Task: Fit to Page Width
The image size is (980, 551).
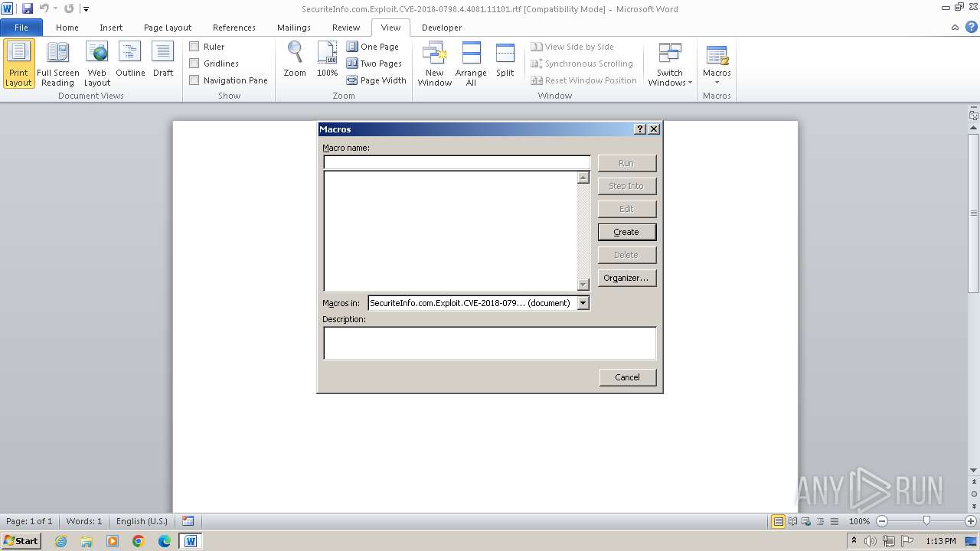Action: tap(377, 80)
